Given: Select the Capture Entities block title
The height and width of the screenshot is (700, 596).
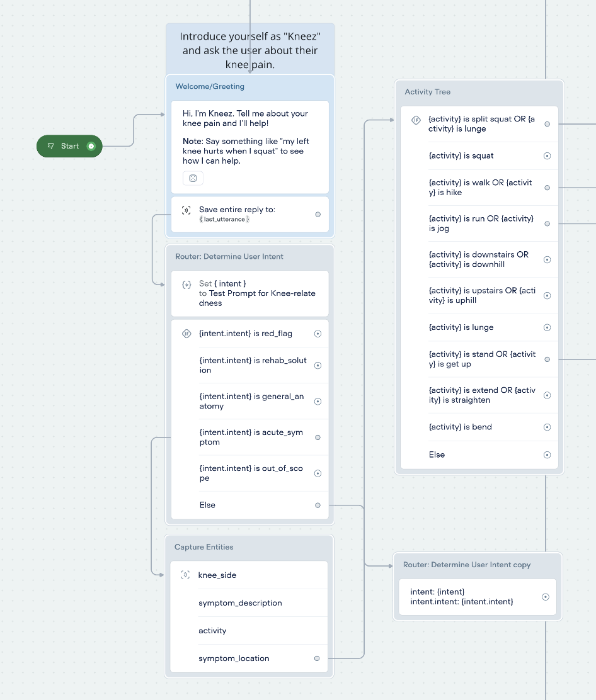Looking at the screenshot, I should point(204,547).
